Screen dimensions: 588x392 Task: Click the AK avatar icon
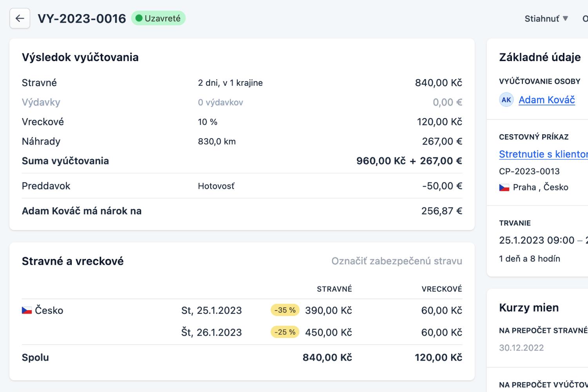(506, 100)
